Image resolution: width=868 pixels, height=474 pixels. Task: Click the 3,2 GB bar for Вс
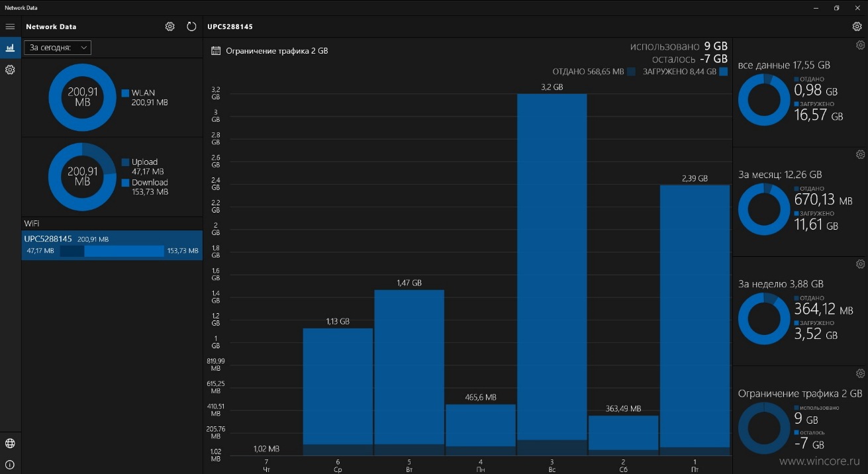point(552,275)
